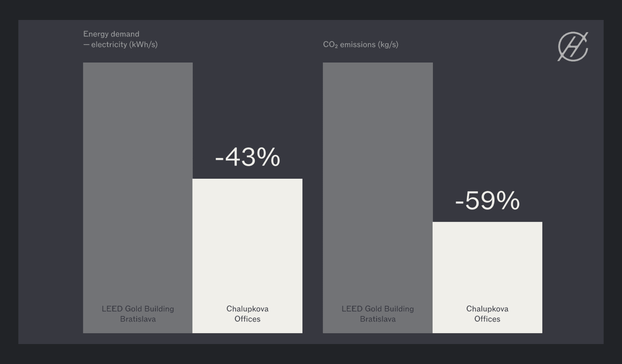Click the circular H logo icon
622x364 pixels.
[573, 46]
